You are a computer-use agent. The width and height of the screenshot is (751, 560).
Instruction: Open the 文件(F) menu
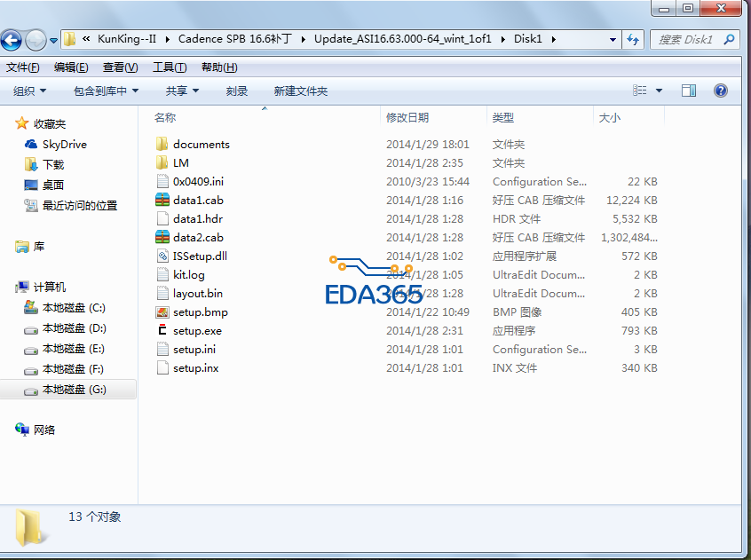pyautogui.click(x=22, y=67)
